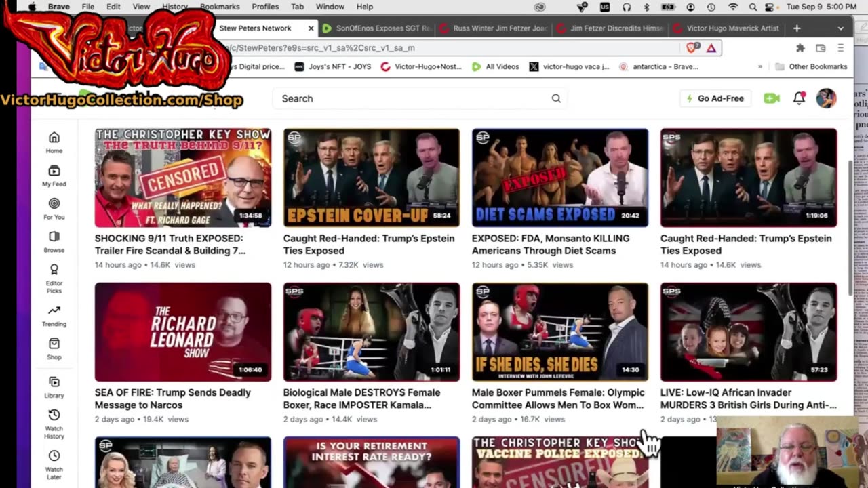Open the Victor-Hugo+Nost bookmark
The height and width of the screenshot is (488, 868).
click(421, 66)
